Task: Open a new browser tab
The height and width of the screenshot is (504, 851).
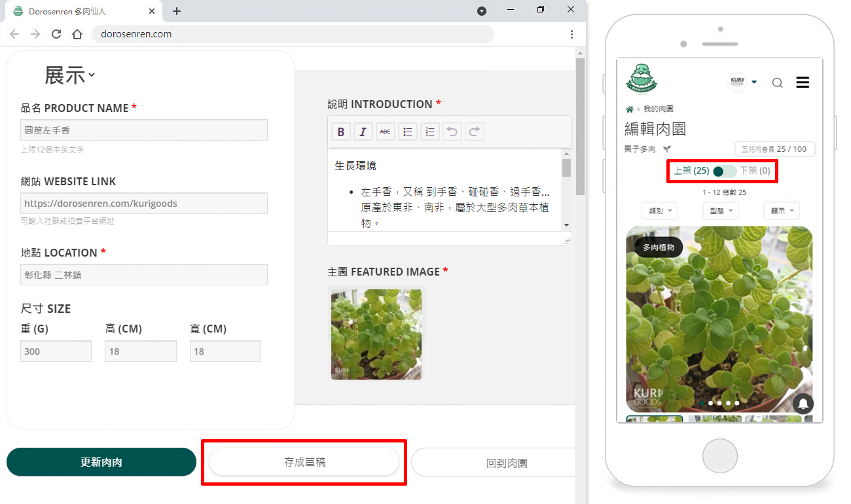Action: coord(177,11)
